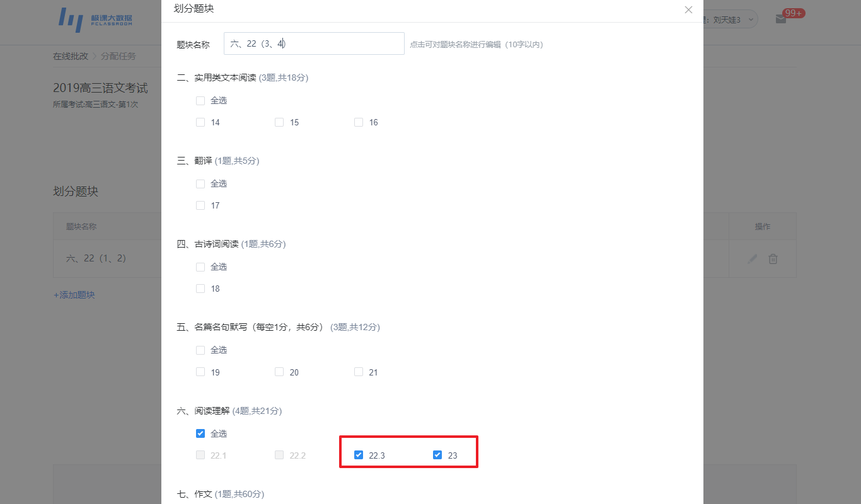
Task: Open the mail notifications icon
Action: [781, 19]
